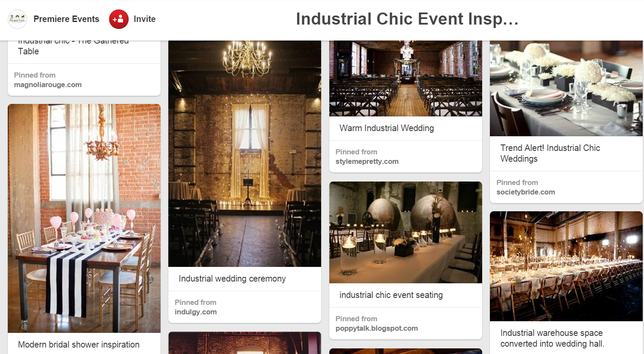
Task: Open the warehouse wedding hall photo
Action: tap(566, 266)
